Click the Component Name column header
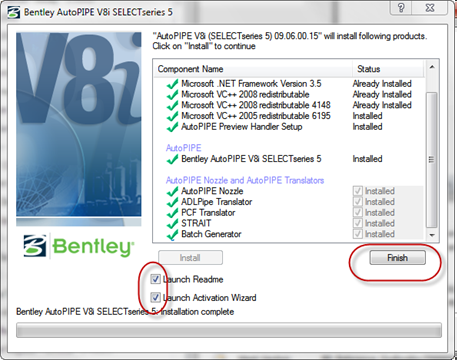This screenshot has width=457, height=360. [x=253, y=69]
